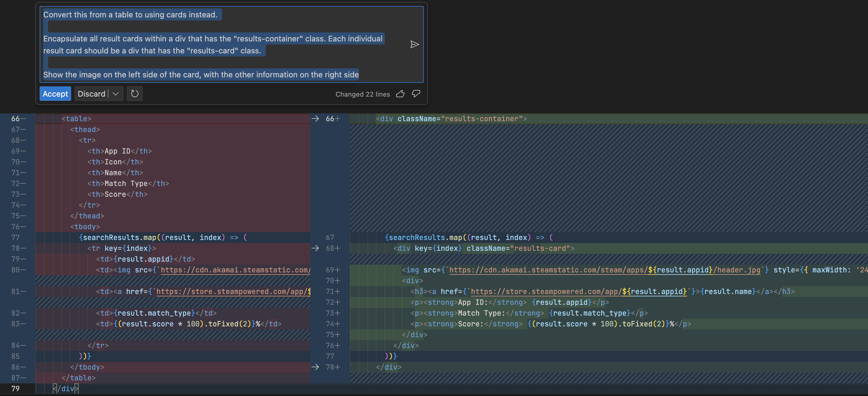Click line number 79 in the gutter
868x396 pixels.
pos(16,388)
